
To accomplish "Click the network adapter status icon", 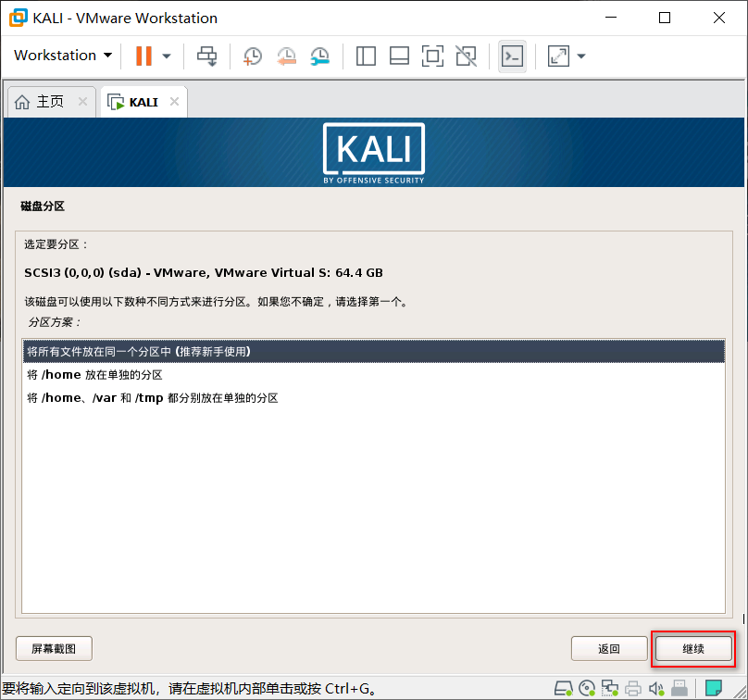I will [x=609, y=688].
